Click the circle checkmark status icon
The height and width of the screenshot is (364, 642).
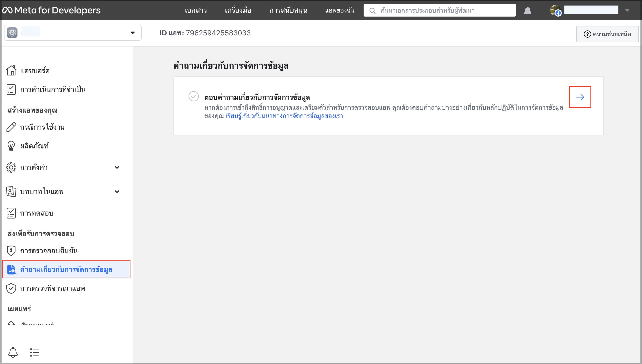click(193, 96)
